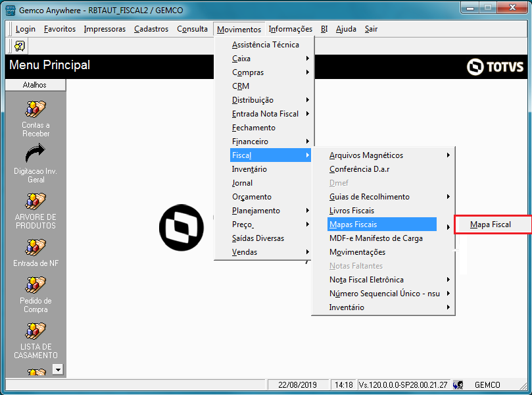Click the Atalhos panel header button

[36, 85]
